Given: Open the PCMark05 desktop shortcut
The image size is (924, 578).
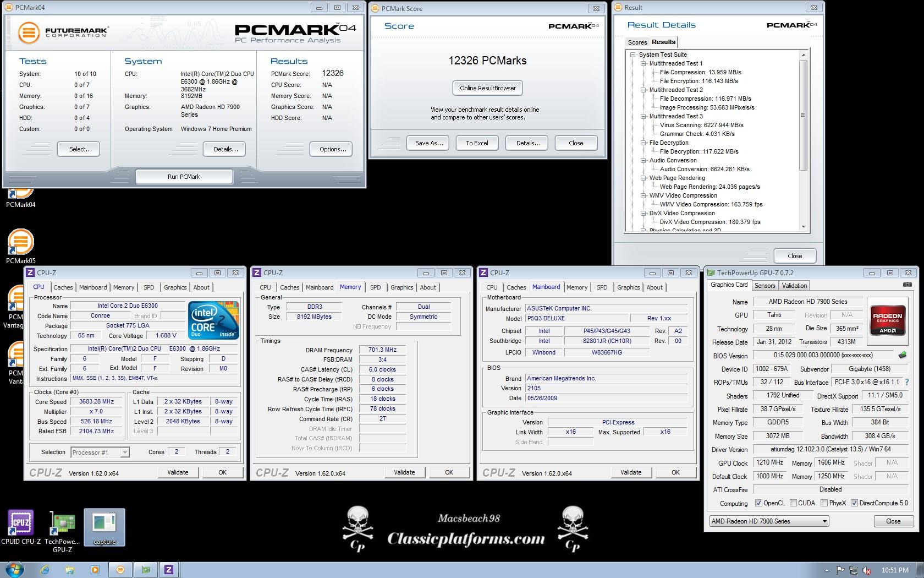Looking at the screenshot, I should pyautogui.click(x=20, y=246).
